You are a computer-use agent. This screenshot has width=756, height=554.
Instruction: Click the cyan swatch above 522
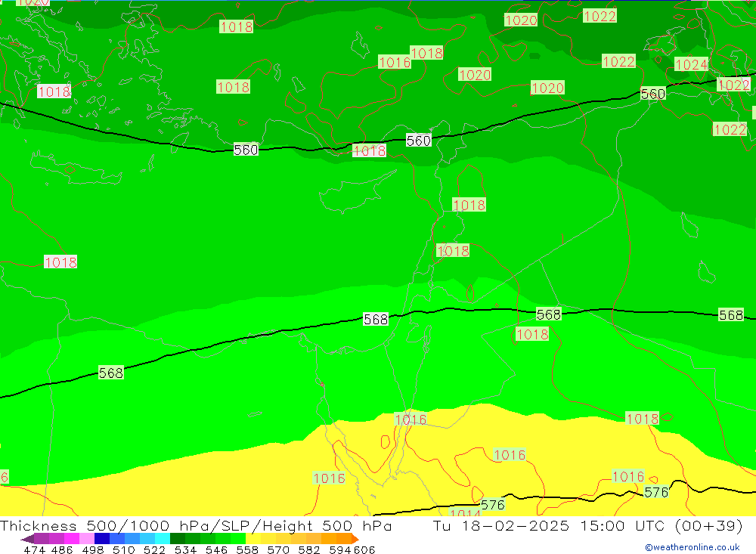163,539
